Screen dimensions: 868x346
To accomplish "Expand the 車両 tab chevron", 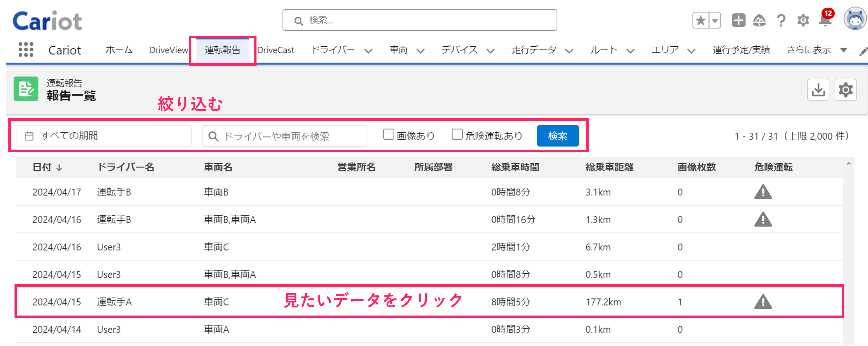I will 420,51.
